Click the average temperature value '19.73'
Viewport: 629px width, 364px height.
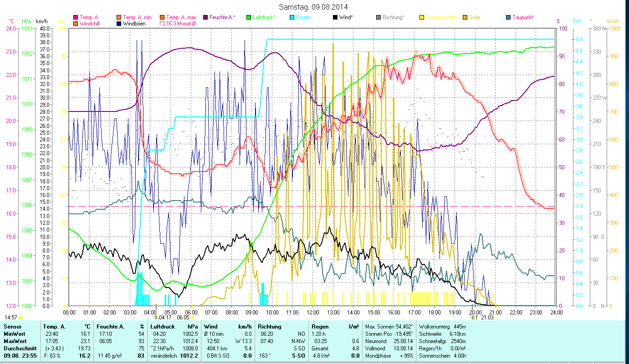83,349
